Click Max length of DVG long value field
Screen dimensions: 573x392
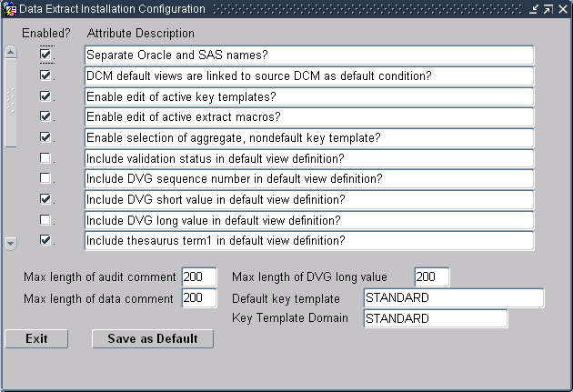432,276
